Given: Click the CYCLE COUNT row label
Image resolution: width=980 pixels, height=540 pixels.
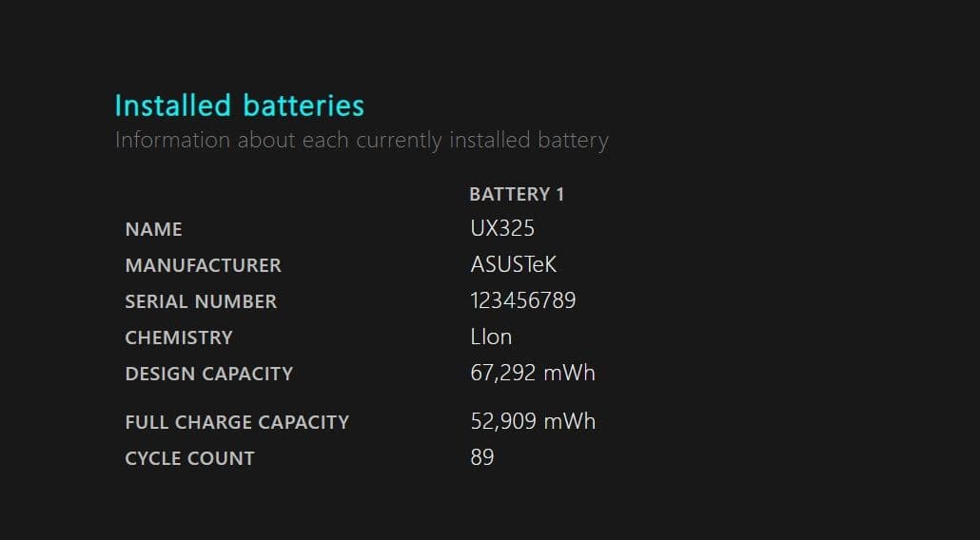Looking at the screenshot, I should [189, 458].
